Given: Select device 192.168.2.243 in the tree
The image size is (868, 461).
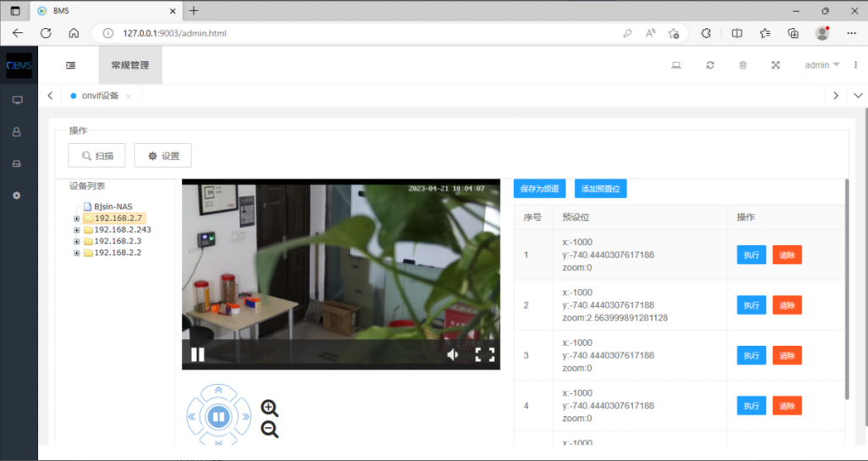Looking at the screenshot, I should 122,230.
